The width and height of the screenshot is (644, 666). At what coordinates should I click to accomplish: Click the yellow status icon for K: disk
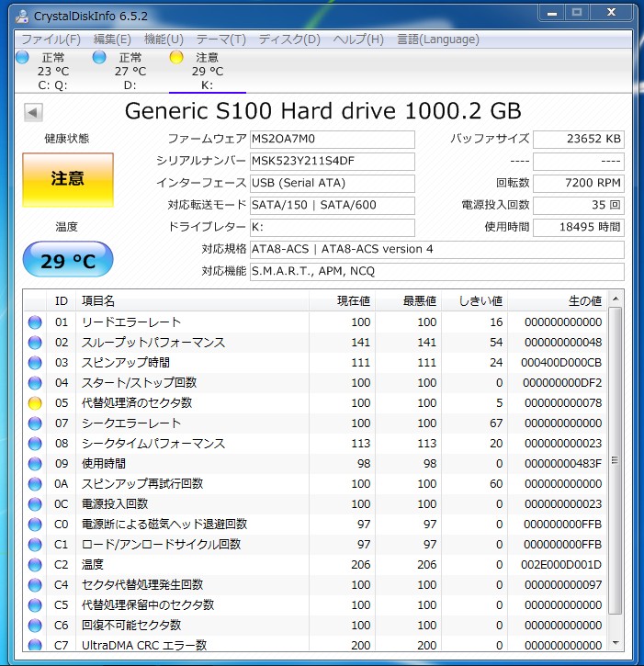pos(175,57)
